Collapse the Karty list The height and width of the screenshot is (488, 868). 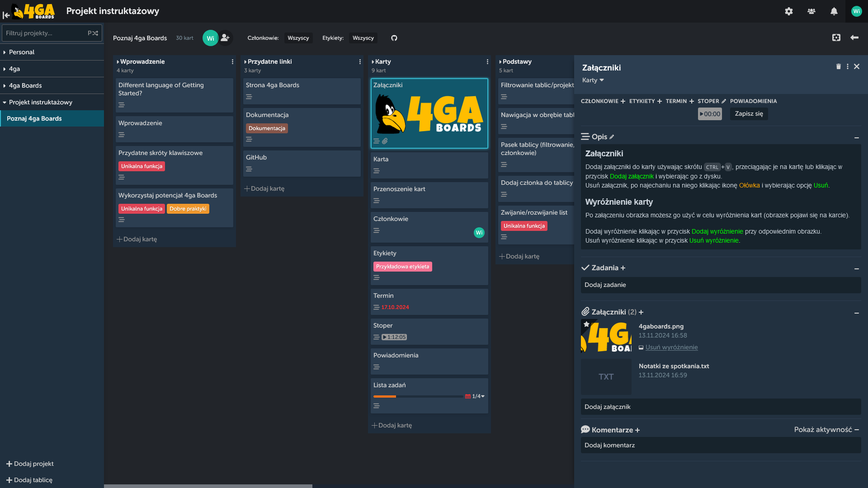[x=373, y=62]
